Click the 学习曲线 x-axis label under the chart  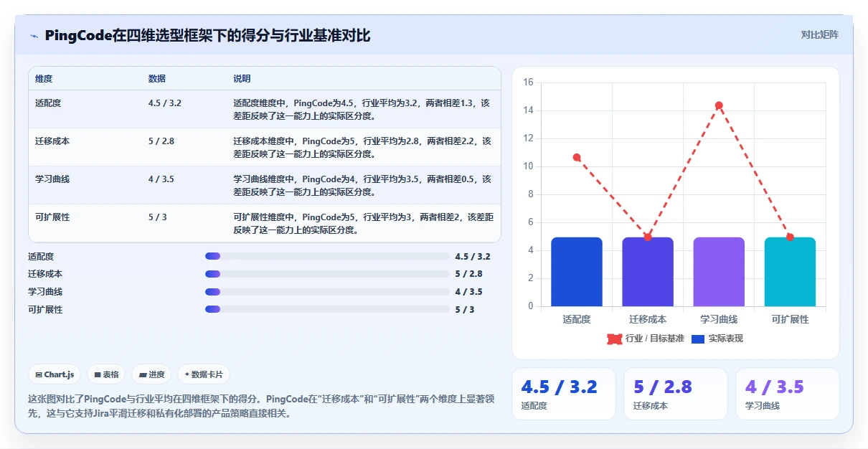click(x=719, y=319)
